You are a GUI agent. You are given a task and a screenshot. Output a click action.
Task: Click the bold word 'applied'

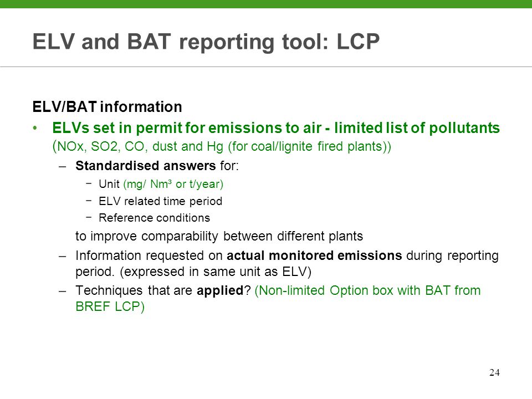click(x=220, y=291)
